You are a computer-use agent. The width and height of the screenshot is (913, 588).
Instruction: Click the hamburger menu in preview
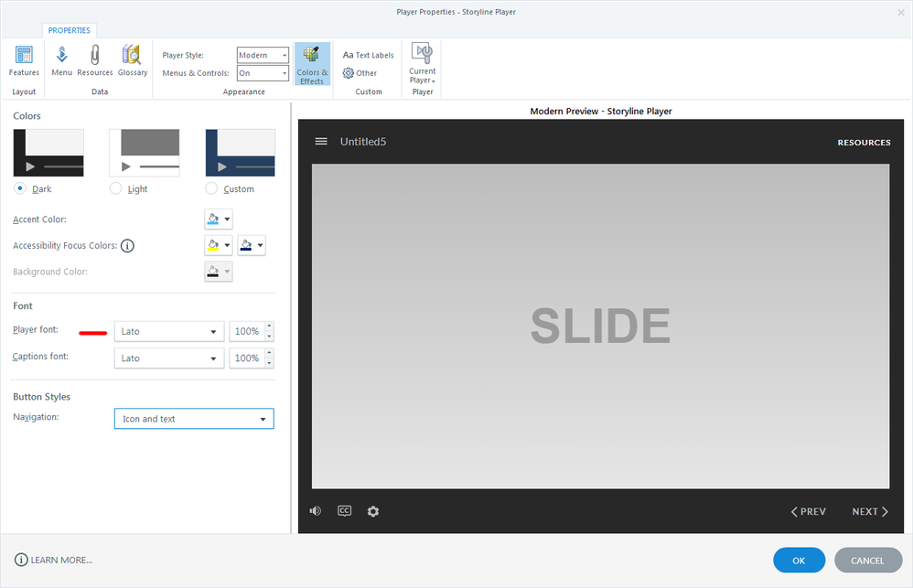pyautogui.click(x=321, y=142)
